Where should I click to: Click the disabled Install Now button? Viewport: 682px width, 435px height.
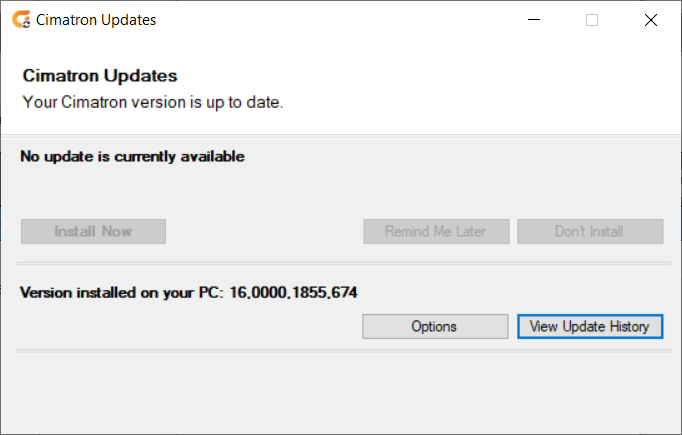[x=93, y=231]
